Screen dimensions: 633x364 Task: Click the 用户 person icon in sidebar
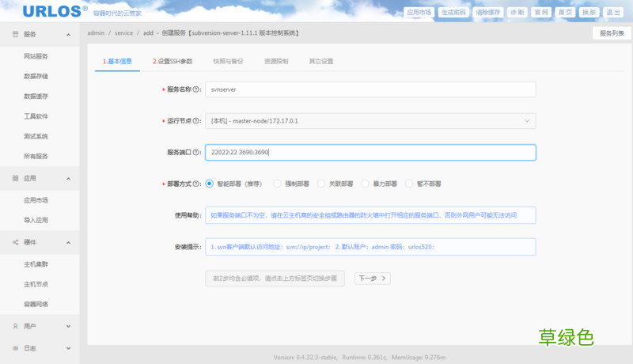point(15,326)
